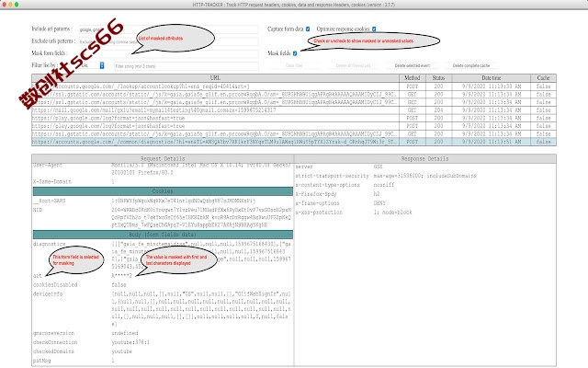Screen dimensions: 588x368
Task: Click the Delete complete cache button
Action: click(471, 65)
